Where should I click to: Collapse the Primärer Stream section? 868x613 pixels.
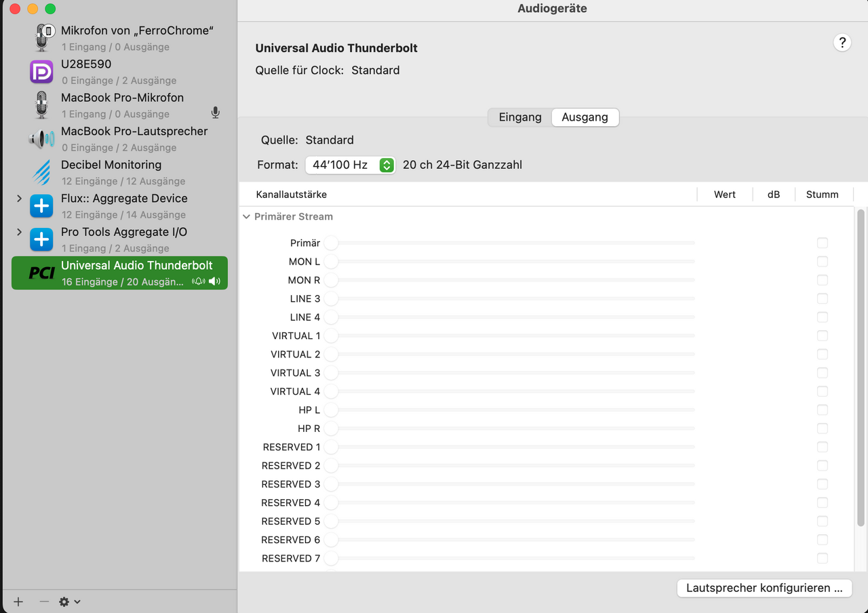click(247, 217)
